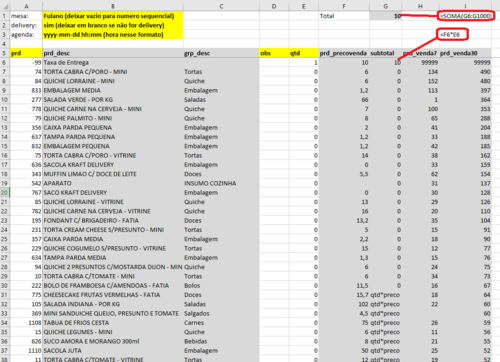Click the 'yyyy-mm-dd hh:mm' agenda cell
The width and height of the screenshot is (500, 362).
pos(113,35)
